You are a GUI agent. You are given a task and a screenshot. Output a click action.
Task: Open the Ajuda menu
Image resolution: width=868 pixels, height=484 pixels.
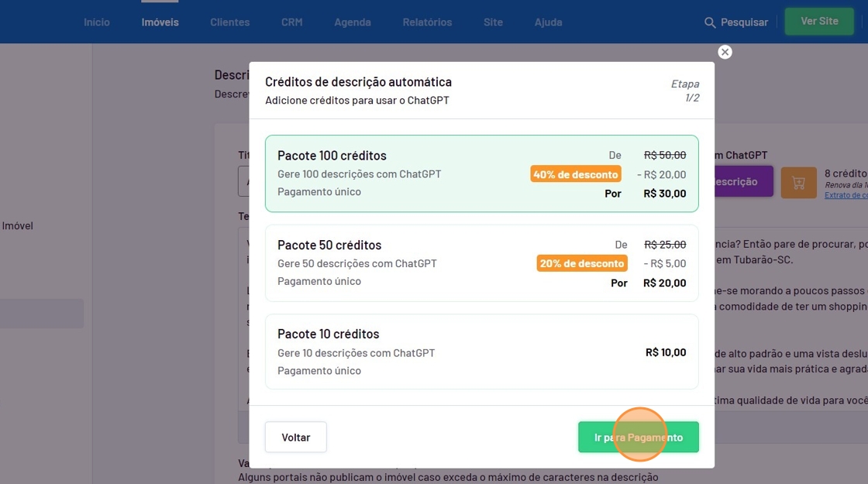tap(548, 22)
